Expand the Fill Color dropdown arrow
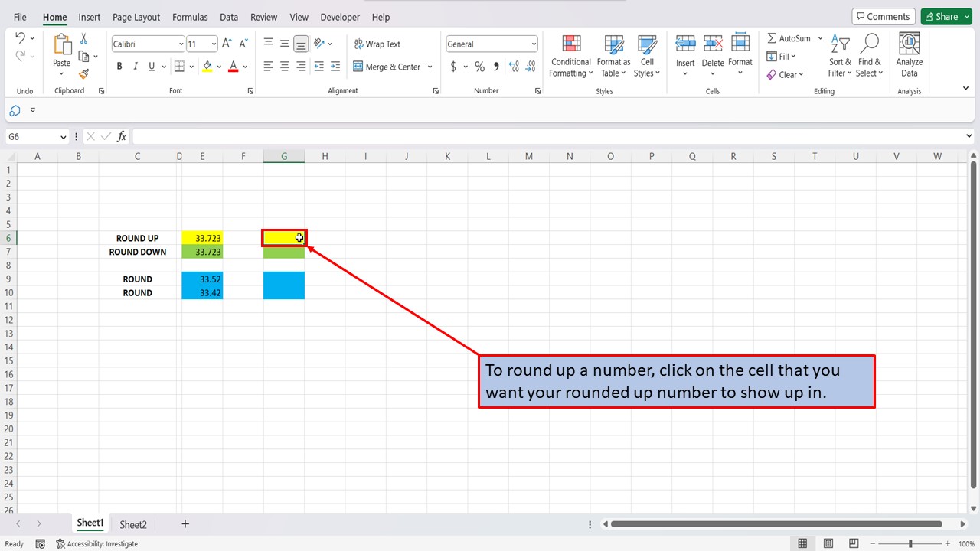The image size is (980, 551). [x=220, y=67]
